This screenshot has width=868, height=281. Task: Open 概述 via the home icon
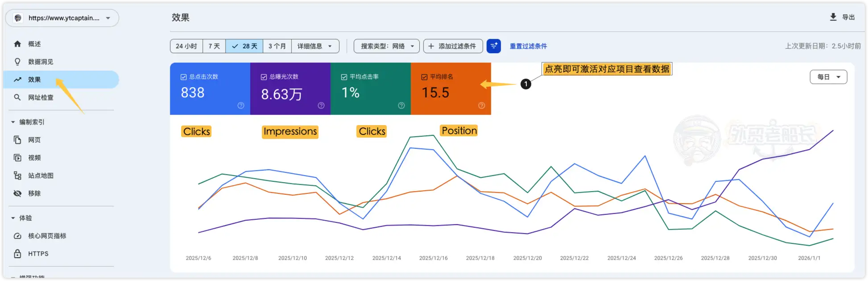17,44
